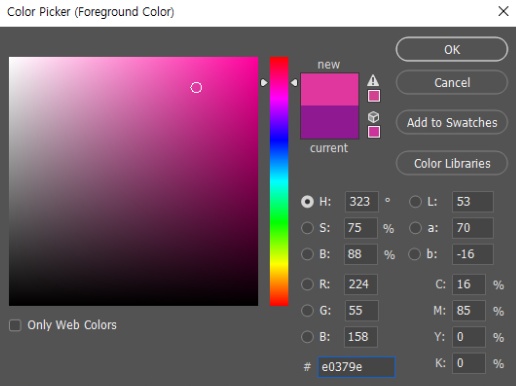Viewport: 516px width, 386px height.
Task: Click the circular picker marker in the color field
Action: pyautogui.click(x=196, y=88)
